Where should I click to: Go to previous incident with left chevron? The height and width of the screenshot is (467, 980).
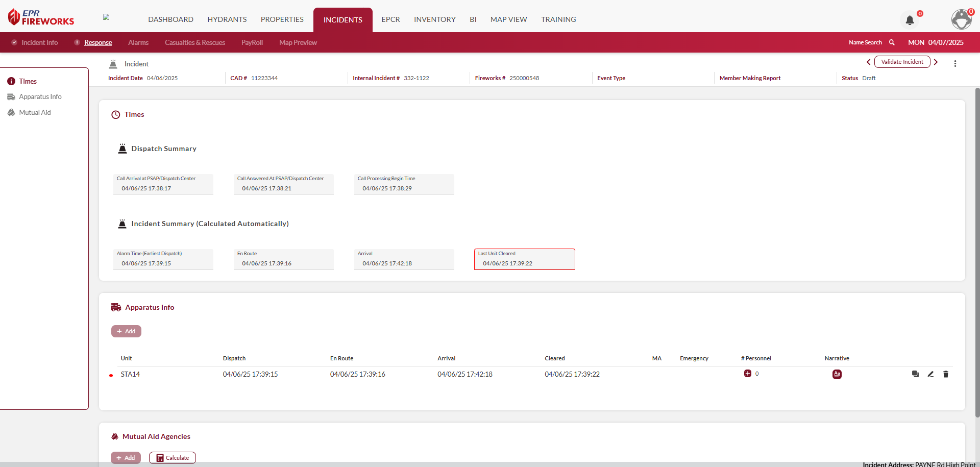868,62
